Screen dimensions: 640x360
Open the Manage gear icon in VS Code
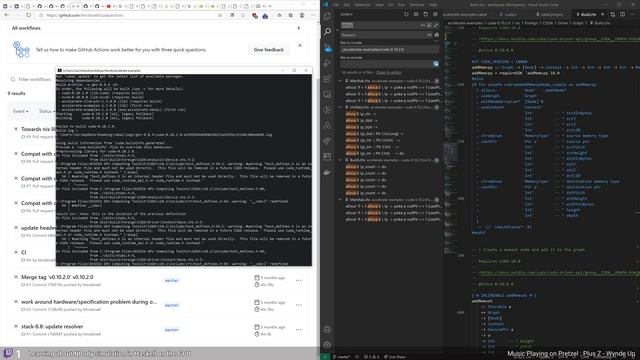327,345
